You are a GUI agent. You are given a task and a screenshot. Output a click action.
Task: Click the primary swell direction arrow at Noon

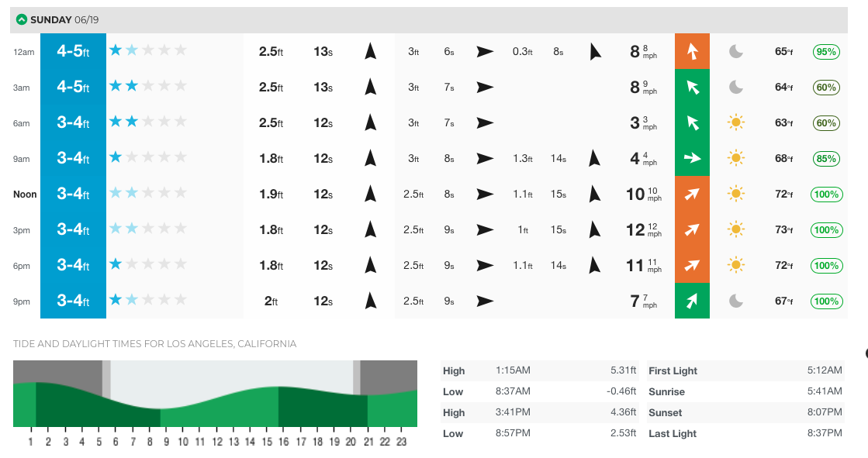click(371, 194)
